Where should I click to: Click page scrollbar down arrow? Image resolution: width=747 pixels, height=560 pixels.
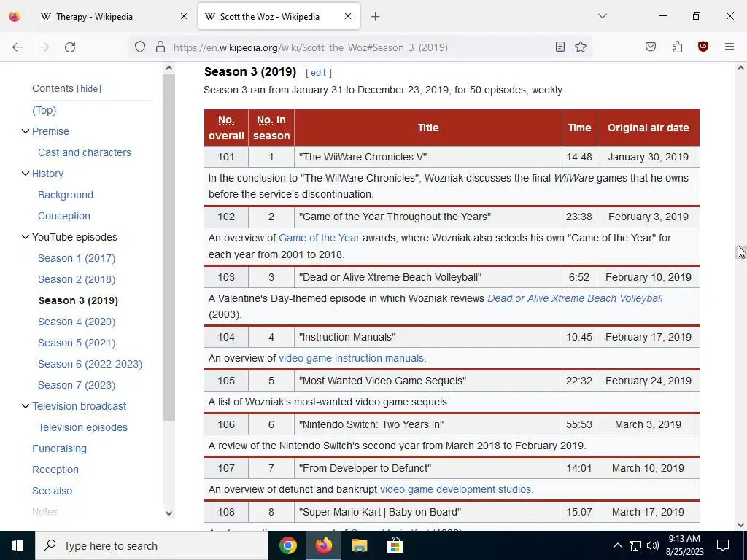pyautogui.click(x=740, y=525)
